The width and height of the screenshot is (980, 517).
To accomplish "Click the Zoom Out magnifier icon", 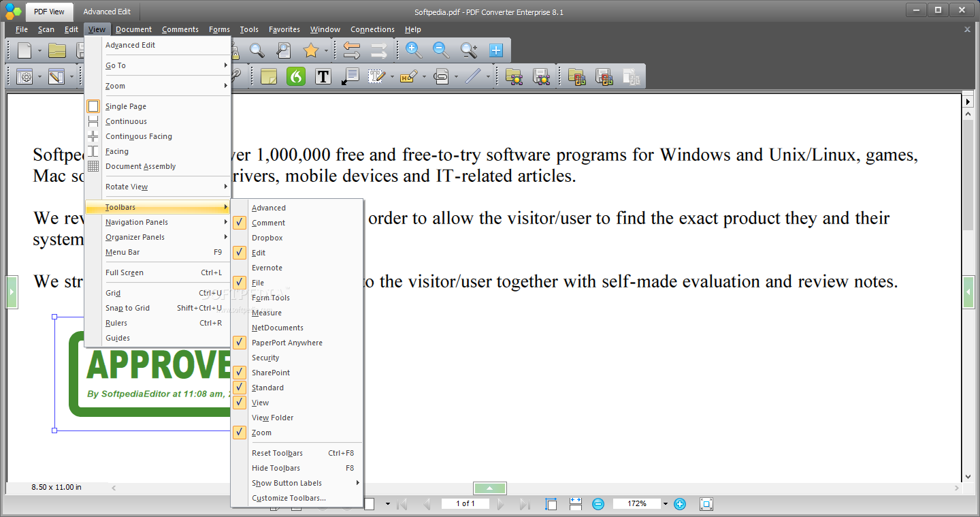I will [441, 50].
